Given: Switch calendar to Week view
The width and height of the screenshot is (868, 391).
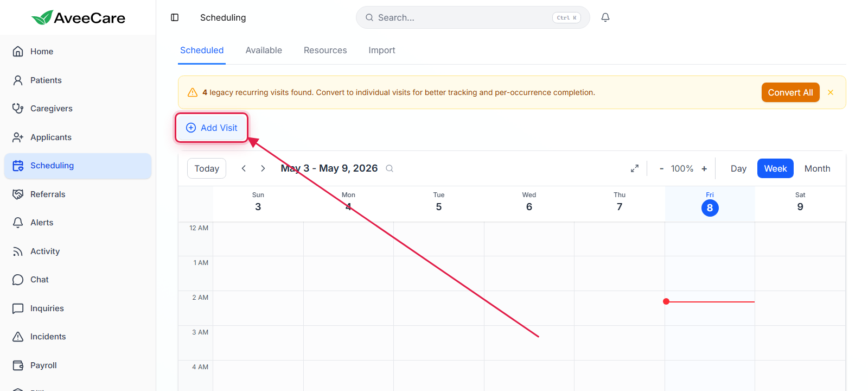Looking at the screenshot, I should [775, 168].
